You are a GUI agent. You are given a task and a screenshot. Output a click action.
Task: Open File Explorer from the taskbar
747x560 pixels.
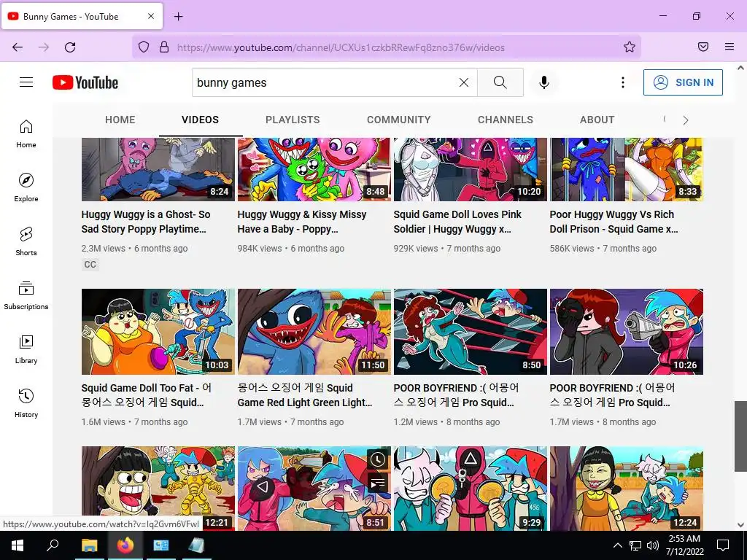tap(89, 545)
